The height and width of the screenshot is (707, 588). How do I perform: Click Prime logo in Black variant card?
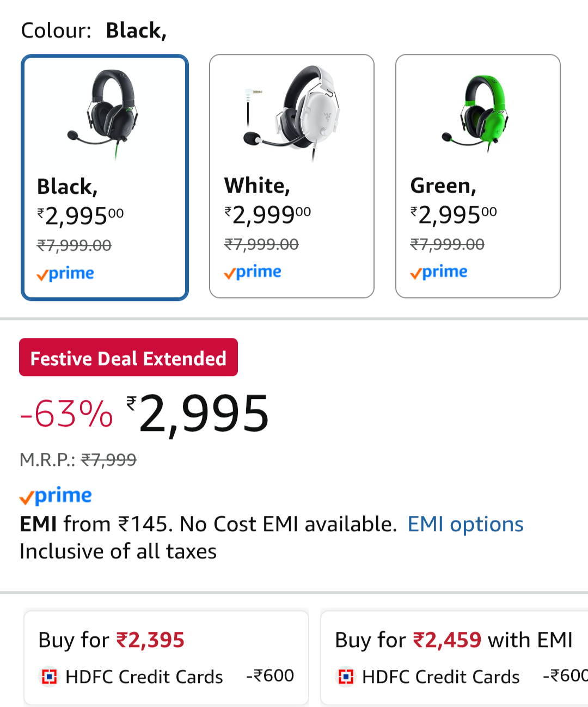65,273
